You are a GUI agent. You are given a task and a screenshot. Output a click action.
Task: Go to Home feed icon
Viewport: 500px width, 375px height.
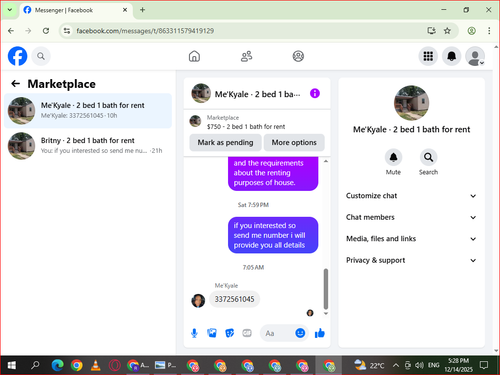(194, 56)
